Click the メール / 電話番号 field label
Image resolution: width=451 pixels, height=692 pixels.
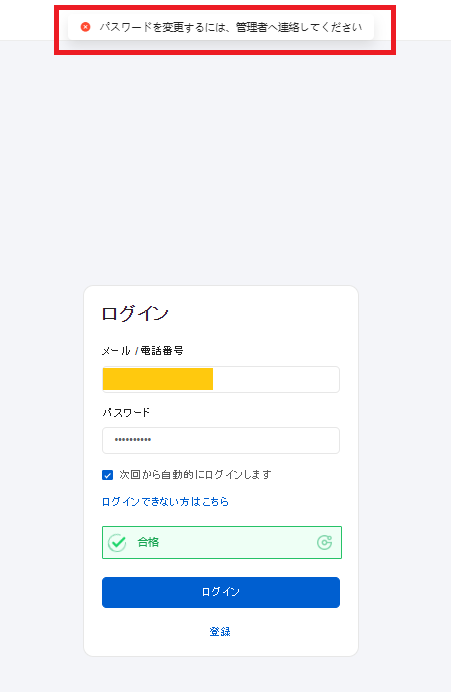point(143,351)
